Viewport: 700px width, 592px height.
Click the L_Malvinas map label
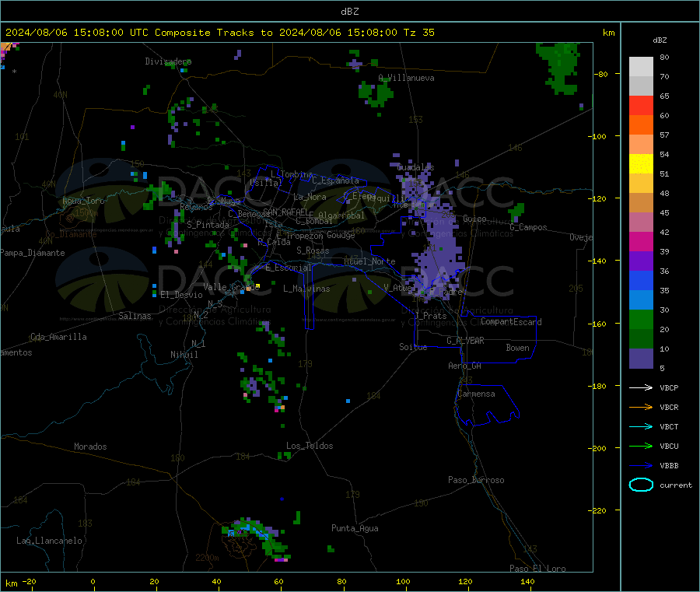coord(306,289)
